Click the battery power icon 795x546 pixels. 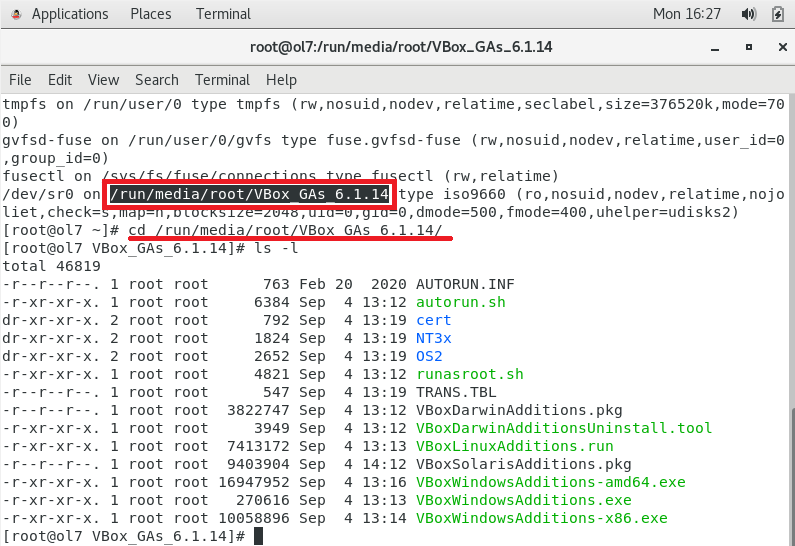coord(778,14)
